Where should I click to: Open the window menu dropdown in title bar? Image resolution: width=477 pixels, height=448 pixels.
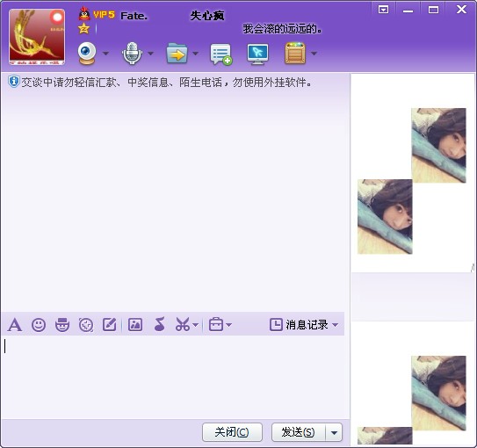click(383, 10)
